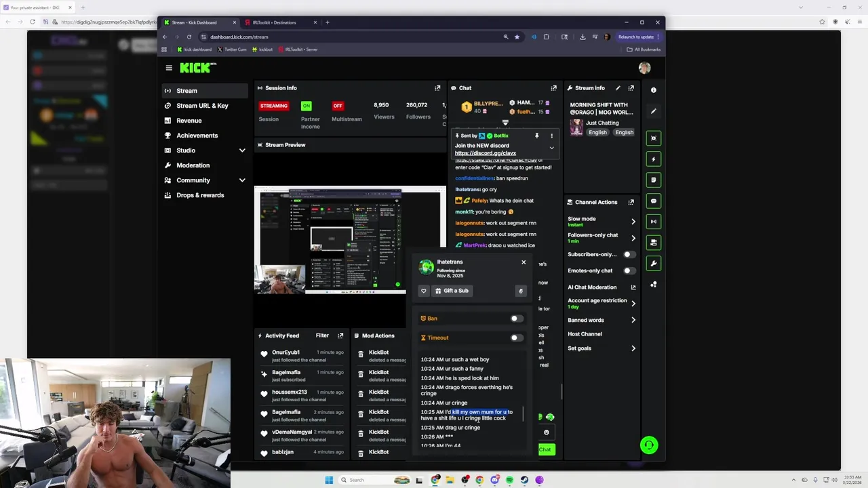Image resolution: width=868 pixels, height=488 pixels.
Task: Click the note icon in right sidebar
Action: pos(654,180)
